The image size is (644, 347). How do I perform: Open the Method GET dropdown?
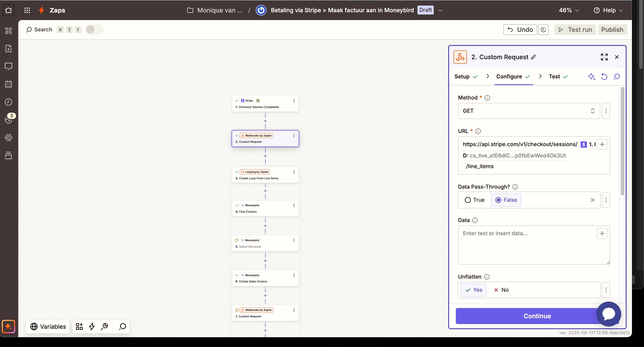(x=529, y=111)
